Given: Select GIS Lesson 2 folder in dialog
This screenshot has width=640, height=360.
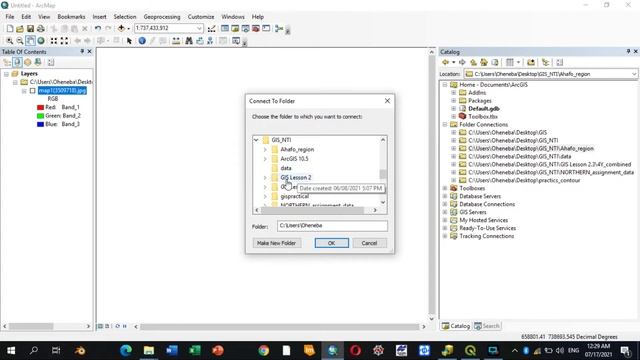Looking at the screenshot, I should (x=296, y=178).
